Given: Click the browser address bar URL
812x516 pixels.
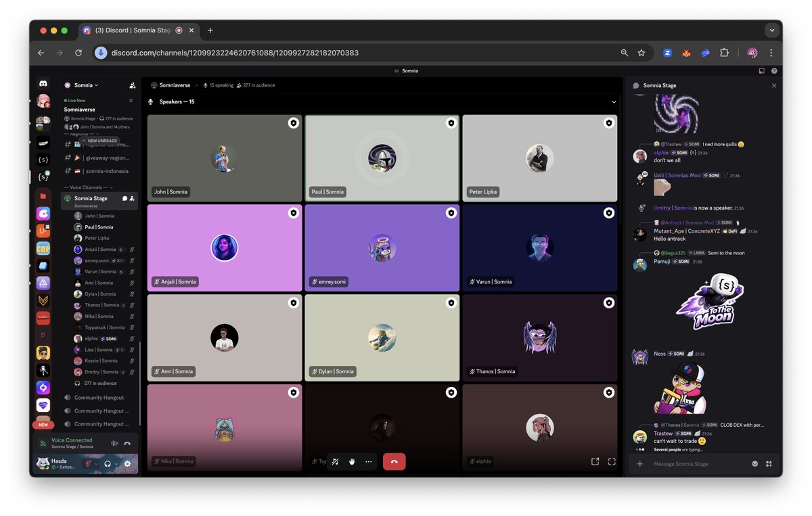Looking at the screenshot, I should (235, 53).
